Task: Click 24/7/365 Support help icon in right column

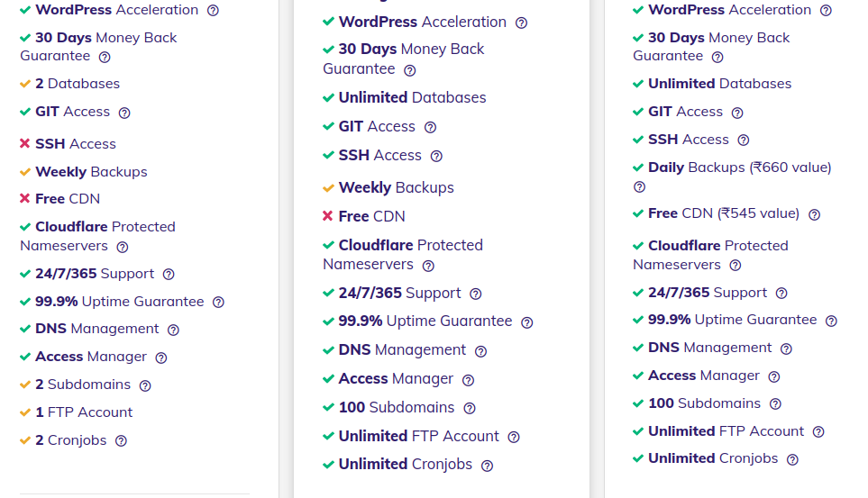Action: [781, 294]
